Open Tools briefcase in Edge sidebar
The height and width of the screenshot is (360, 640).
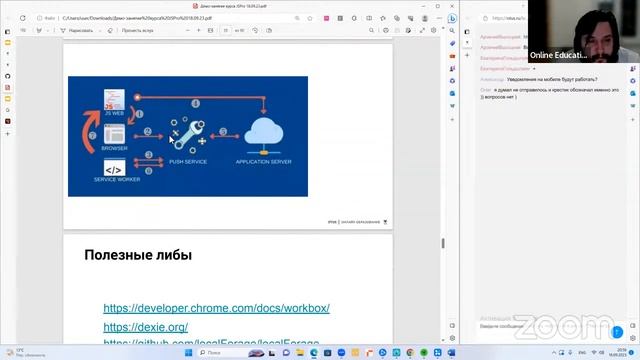click(x=452, y=56)
